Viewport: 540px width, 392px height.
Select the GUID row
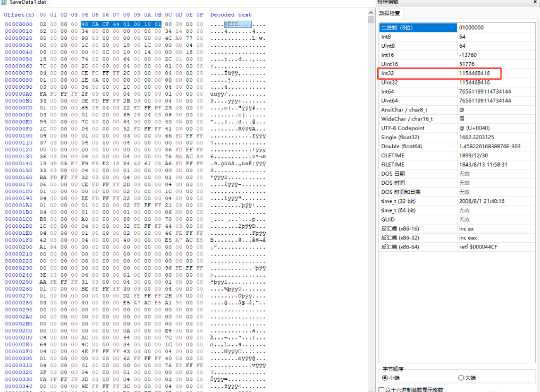pyautogui.click(x=457, y=219)
